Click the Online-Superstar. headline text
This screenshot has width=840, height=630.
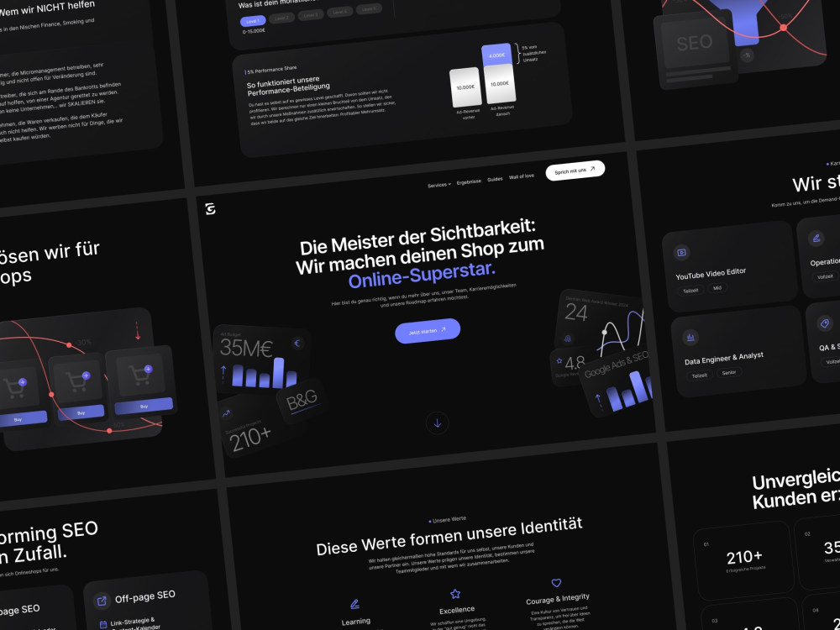coord(422,274)
